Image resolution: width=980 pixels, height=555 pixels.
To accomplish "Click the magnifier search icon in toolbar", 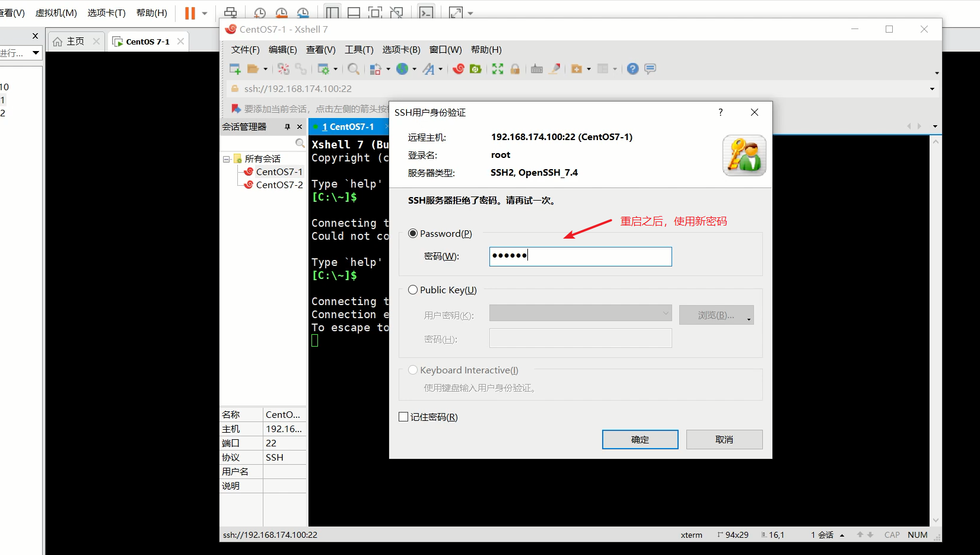I will pos(354,69).
